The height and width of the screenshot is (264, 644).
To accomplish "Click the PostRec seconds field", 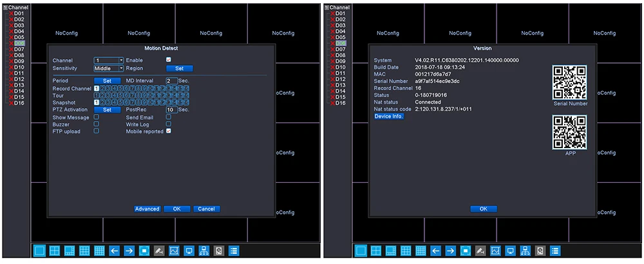I will tap(172, 109).
